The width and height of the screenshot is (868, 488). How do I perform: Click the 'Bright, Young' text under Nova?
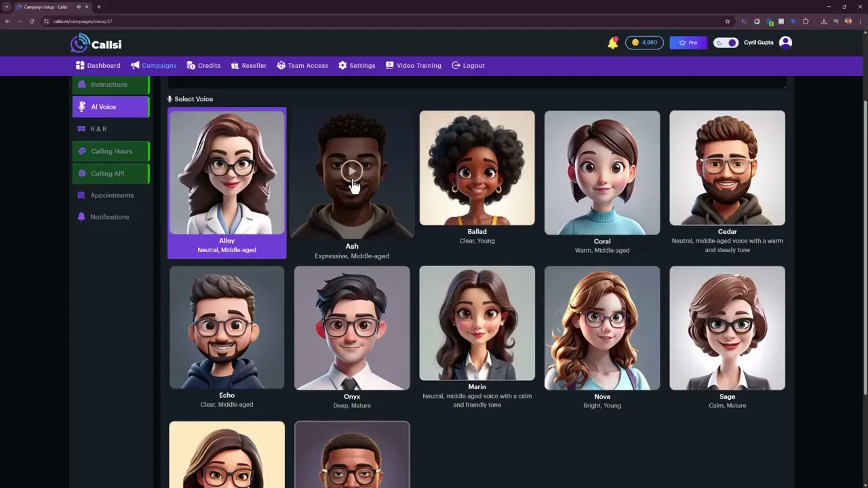pyautogui.click(x=602, y=406)
